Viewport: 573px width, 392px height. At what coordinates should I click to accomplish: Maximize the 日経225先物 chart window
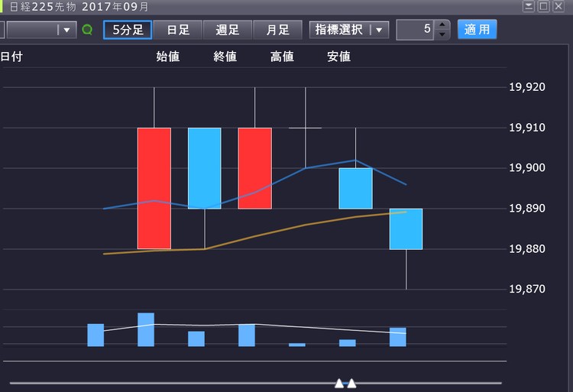(x=544, y=6)
